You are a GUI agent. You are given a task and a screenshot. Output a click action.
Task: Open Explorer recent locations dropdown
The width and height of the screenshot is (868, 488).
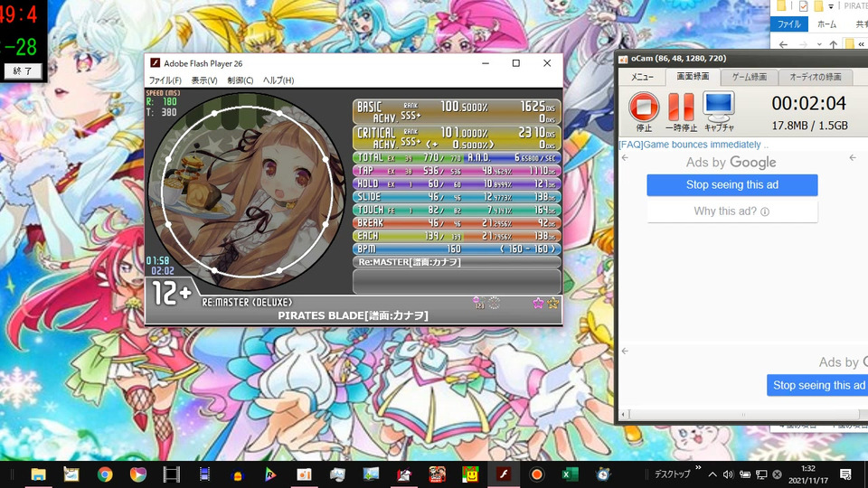pyautogui.click(x=819, y=44)
